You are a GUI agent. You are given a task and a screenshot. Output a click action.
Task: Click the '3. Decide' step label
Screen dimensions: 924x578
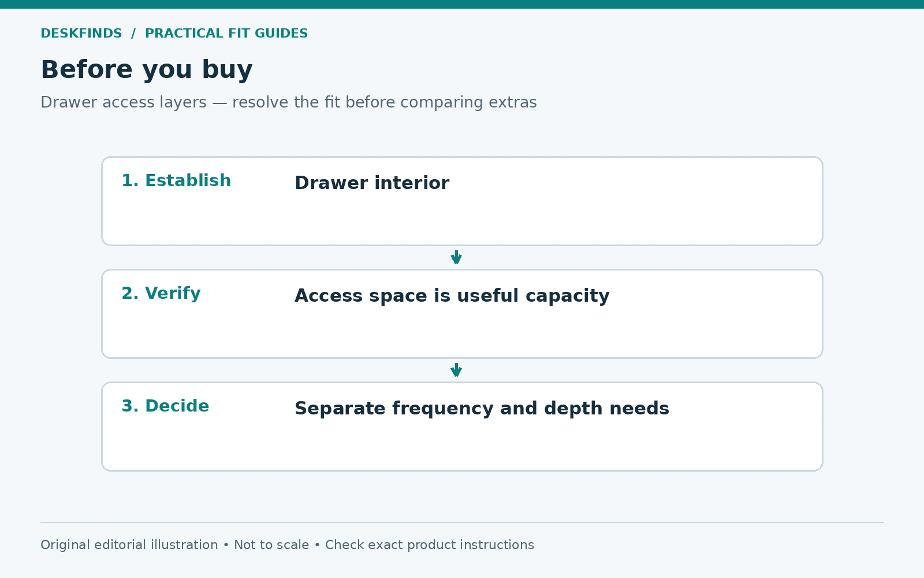click(165, 406)
